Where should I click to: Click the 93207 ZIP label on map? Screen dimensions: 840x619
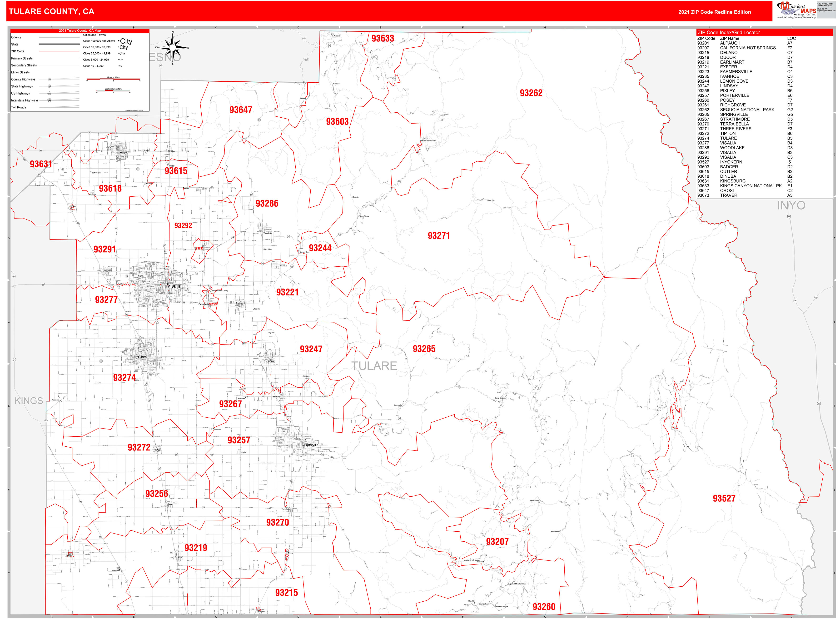pos(497,542)
